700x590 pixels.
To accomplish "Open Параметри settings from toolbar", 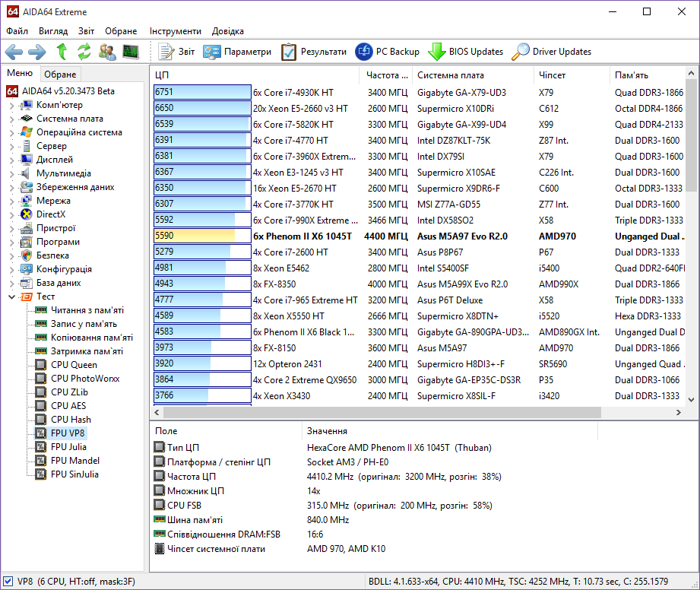I will (x=237, y=52).
